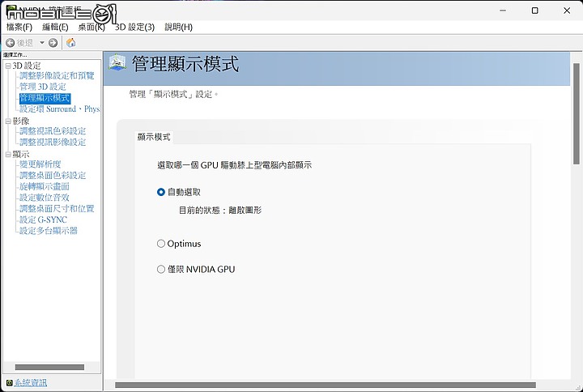Open 設定環 Surround、PhysX tree item
583x392 pixels.
[59, 109]
